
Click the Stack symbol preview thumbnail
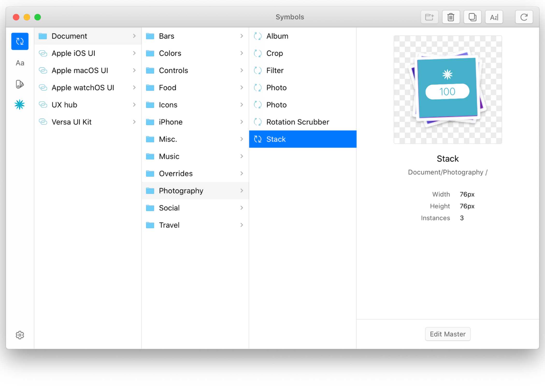click(447, 90)
